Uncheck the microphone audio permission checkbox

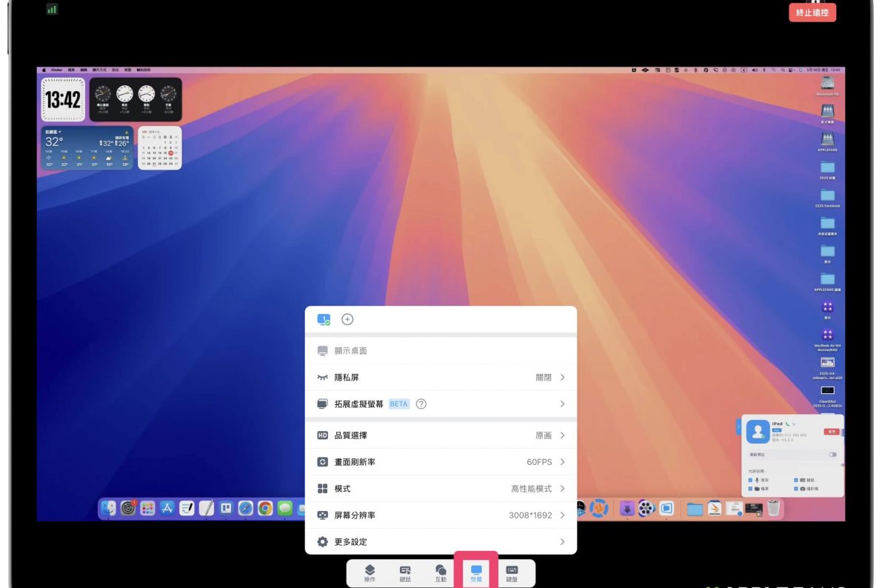pos(750,480)
